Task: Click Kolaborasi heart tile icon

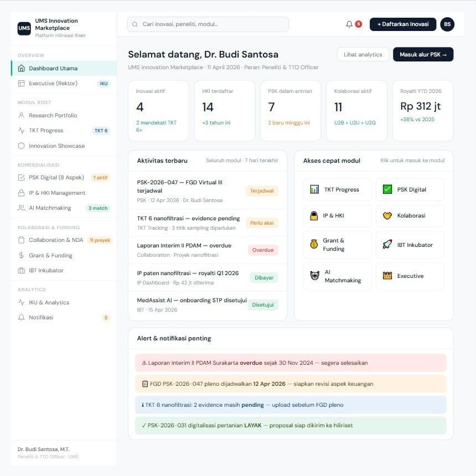Action: [387, 215]
